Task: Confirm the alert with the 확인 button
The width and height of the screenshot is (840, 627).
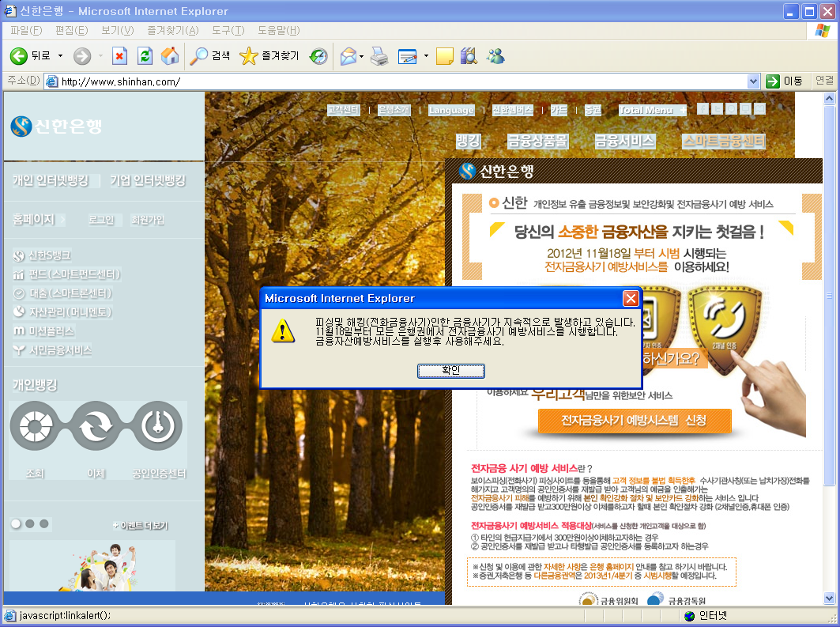Action: [451, 370]
